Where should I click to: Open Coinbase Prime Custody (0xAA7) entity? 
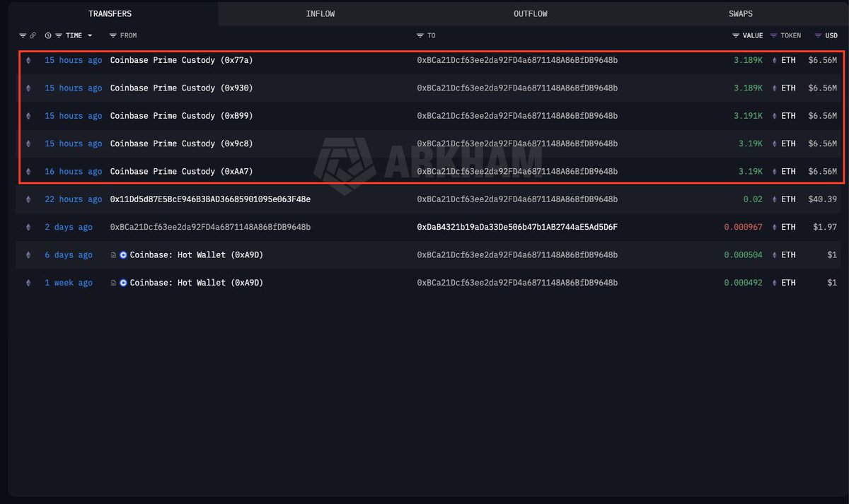pos(181,172)
